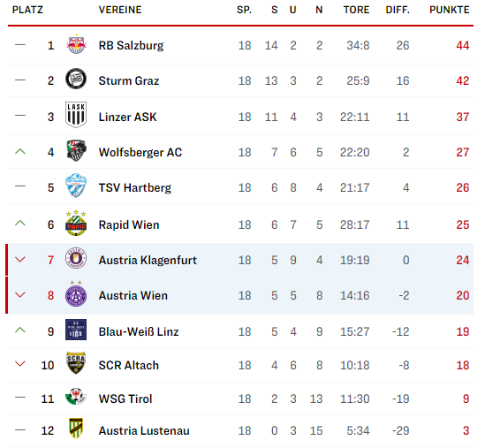This screenshot has width=485, height=448.
Task: Open the Austria Klagenfurt purple badge
Action: 76,258
